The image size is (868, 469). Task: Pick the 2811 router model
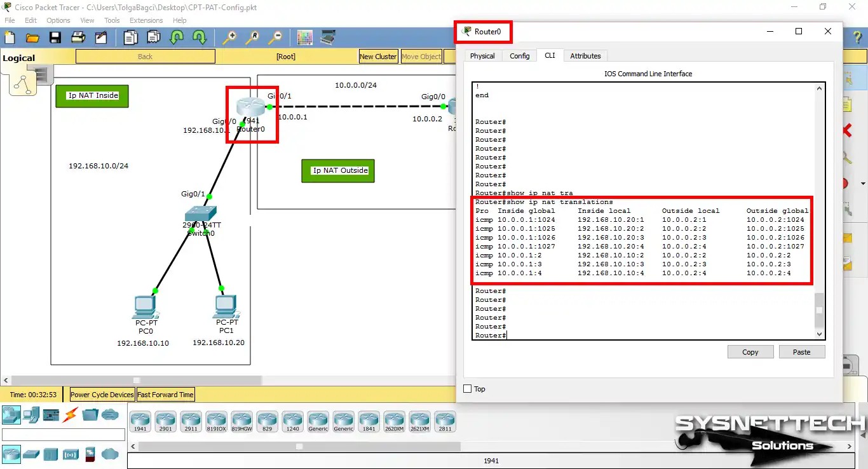445,421
